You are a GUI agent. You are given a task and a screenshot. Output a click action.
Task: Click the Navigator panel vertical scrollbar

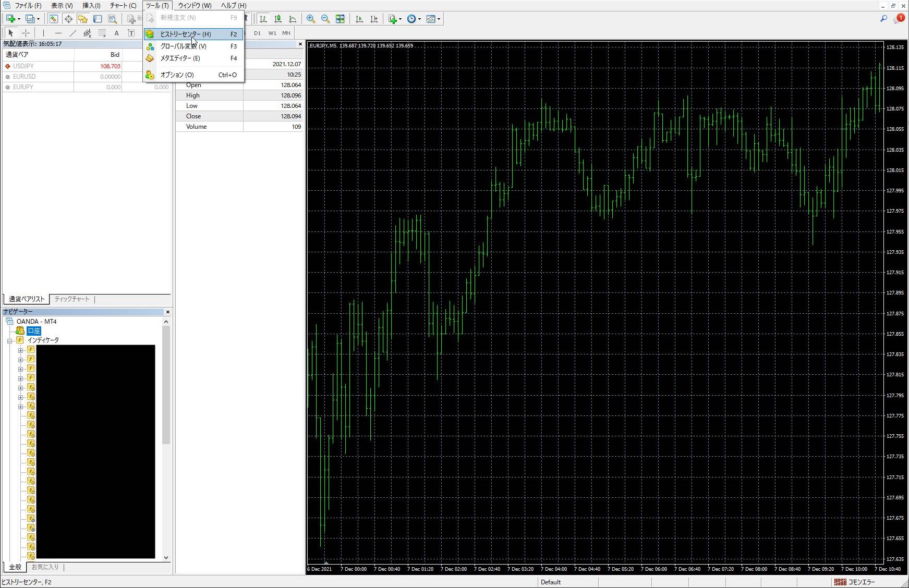(x=166, y=386)
